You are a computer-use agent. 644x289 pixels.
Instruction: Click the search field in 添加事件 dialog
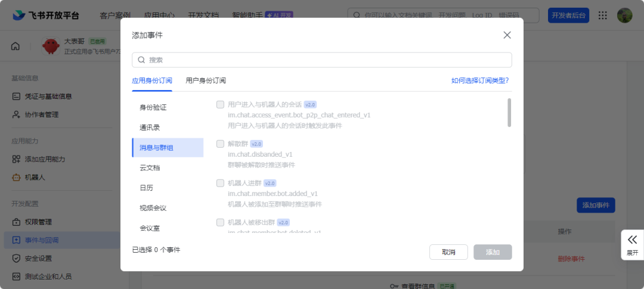[321, 60]
